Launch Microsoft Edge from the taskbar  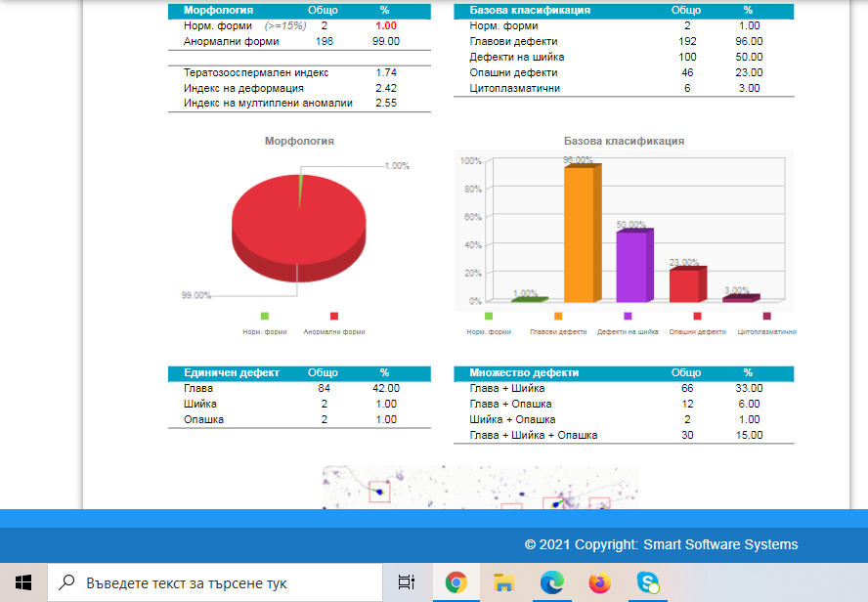[x=551, y=582]
